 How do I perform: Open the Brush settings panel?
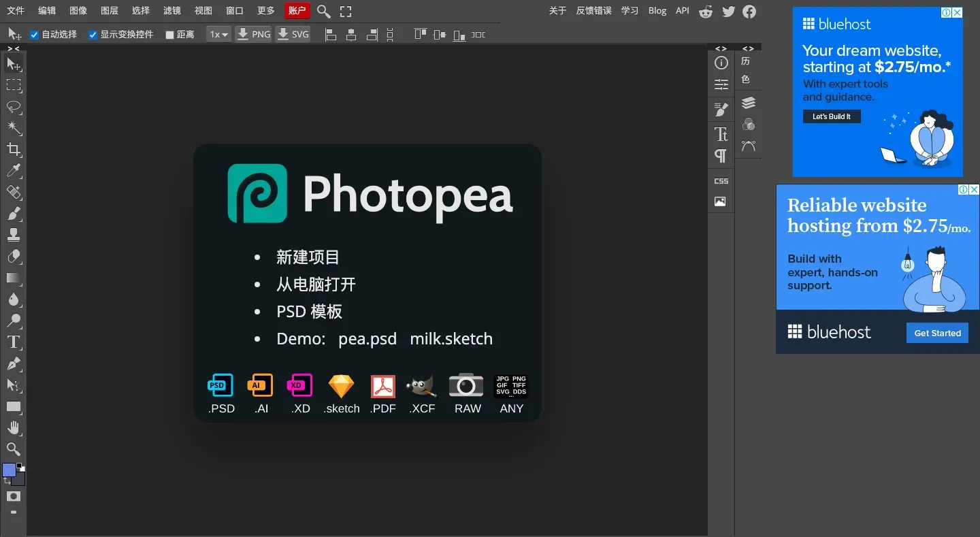(721, 109)
